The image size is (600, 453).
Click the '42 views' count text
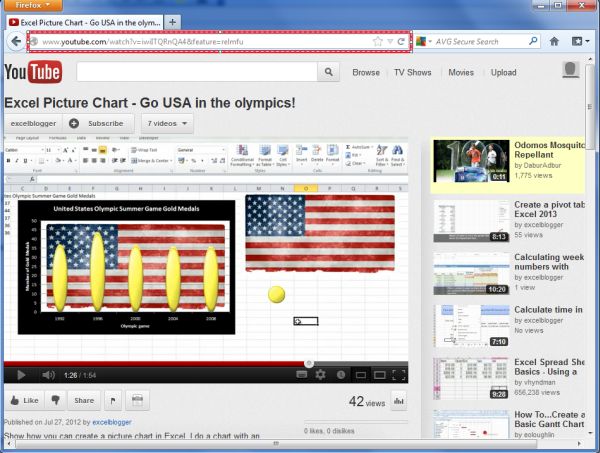coord(367,401)
